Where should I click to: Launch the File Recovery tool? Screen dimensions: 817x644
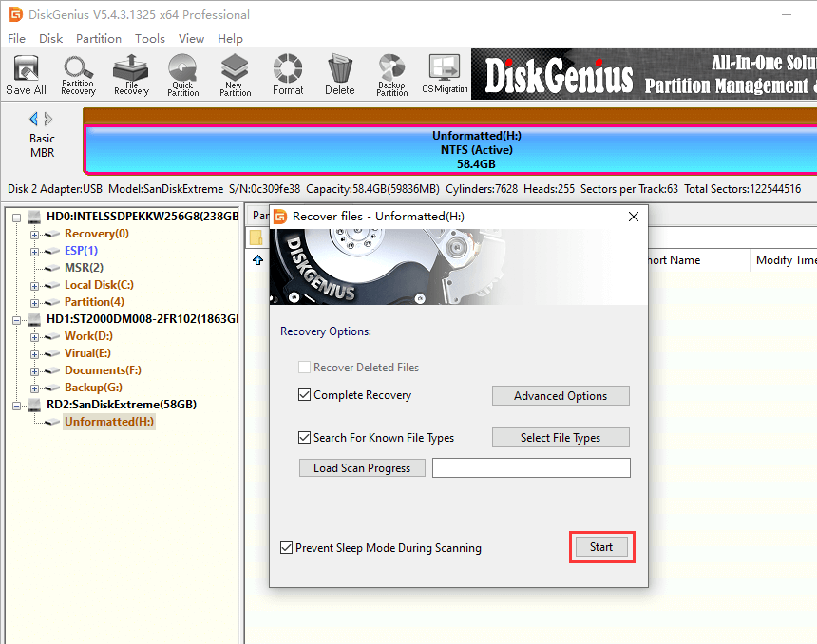click(x=131, y=74)
